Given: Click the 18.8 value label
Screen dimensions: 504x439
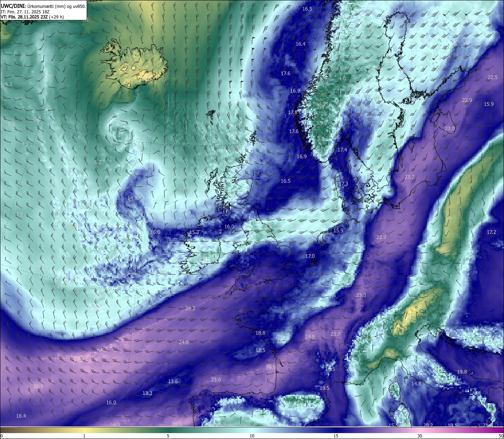Looking at the screenshot, I should 260,333.
